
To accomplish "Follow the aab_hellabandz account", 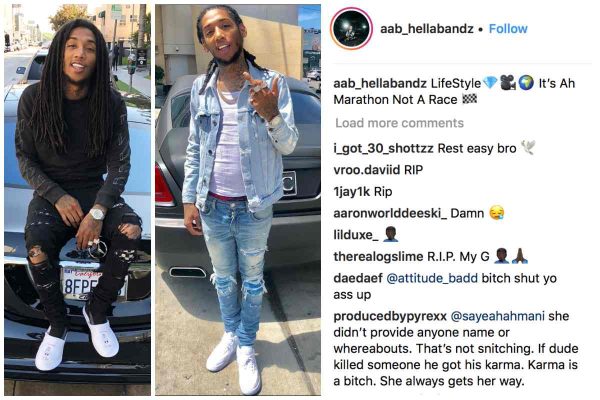I will (508, 29).
